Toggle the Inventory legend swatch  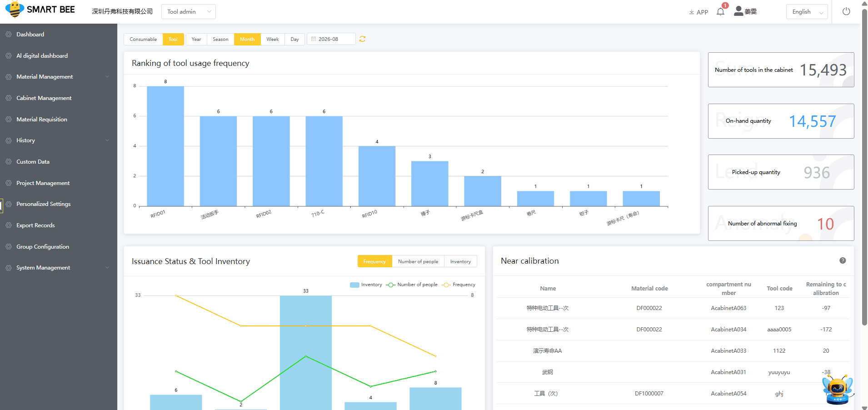(x=354, y=285)
